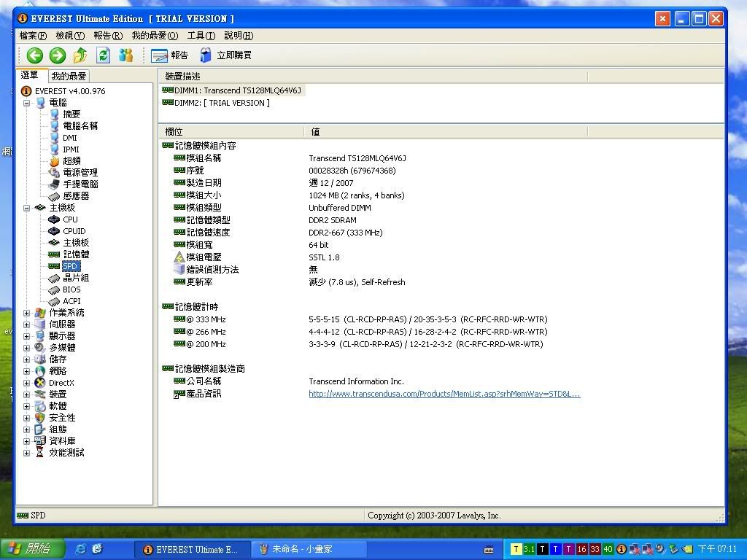Image resolution: width=747 pixels, height=560 pixels.
Task: Open the 我的最愛(O) menu
Action: [155, 36]
